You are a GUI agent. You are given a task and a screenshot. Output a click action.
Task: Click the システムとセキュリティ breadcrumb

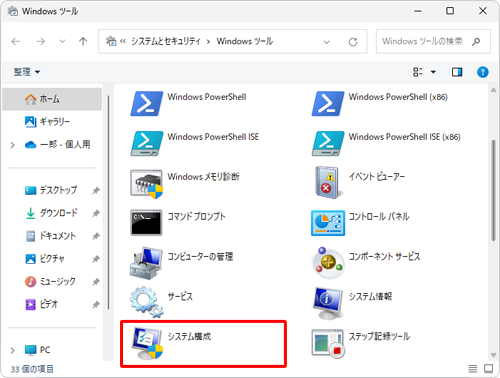click(166, 41)
